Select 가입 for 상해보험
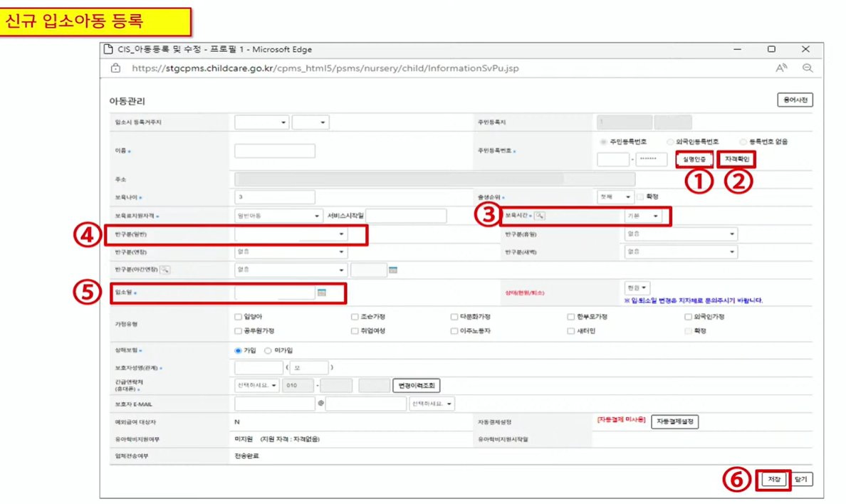The width and height of the screenshot is (846, 504). pos(238,351)
